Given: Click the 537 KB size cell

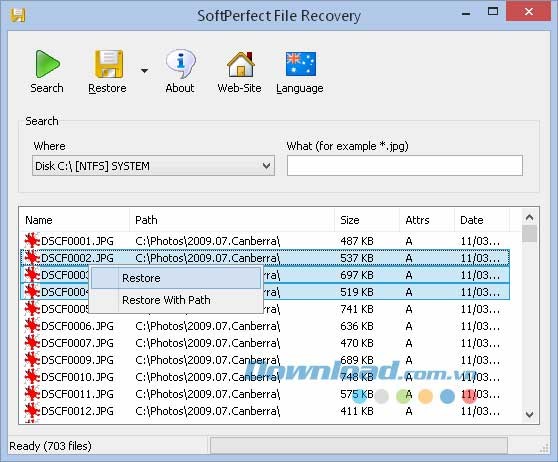Looking at the screenshot, I should click(357, 258).
